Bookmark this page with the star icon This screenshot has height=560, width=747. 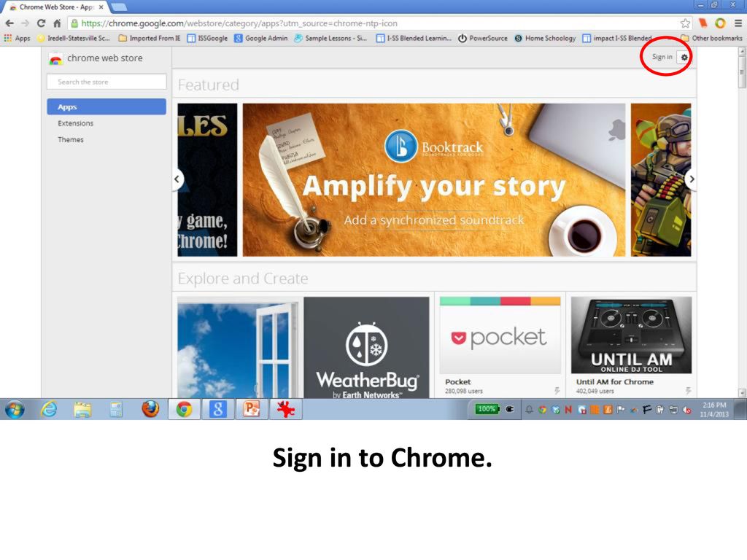(685, 23)
